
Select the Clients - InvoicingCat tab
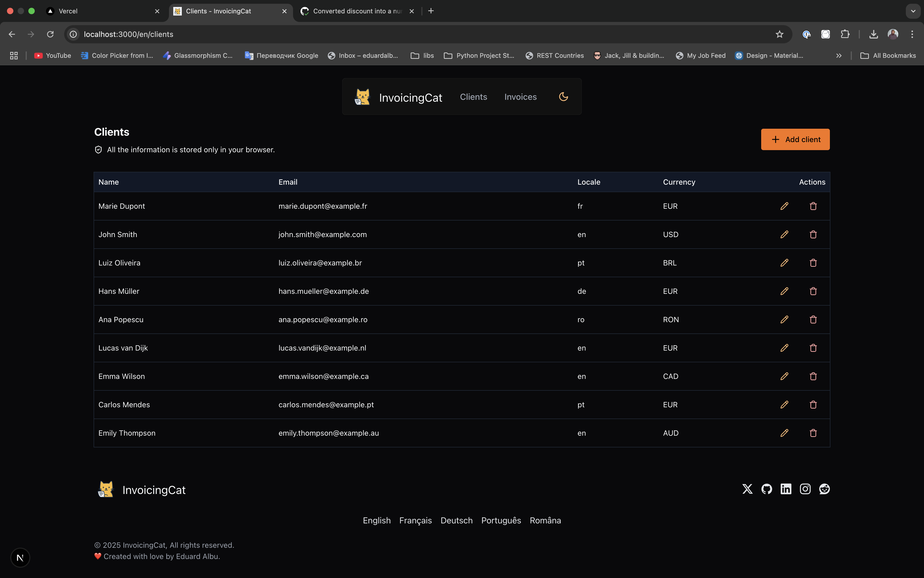click(x=231, y=11)
